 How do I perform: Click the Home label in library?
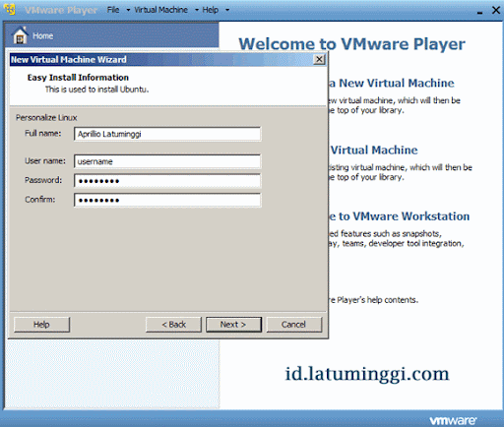42,35
